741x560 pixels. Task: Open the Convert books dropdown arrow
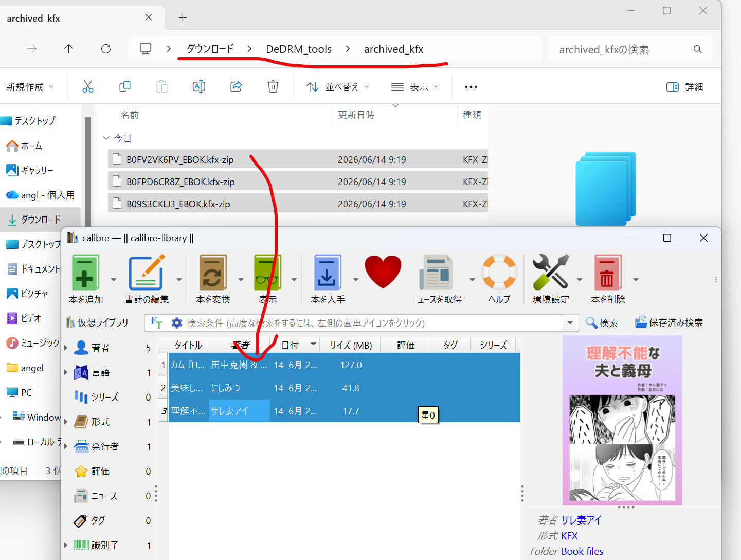pyautogui.click(x=241, y=279)
